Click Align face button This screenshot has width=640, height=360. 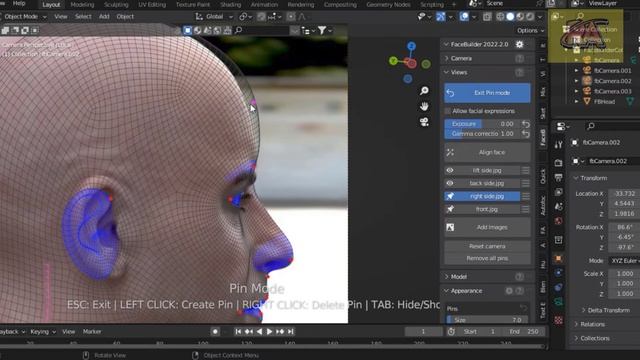click(487, 152)
